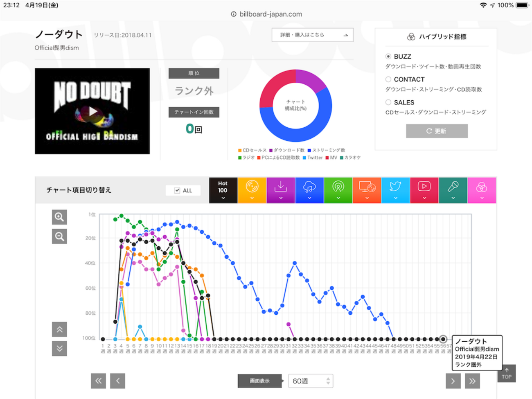Select the BUZZ radio button

(388, 56)
